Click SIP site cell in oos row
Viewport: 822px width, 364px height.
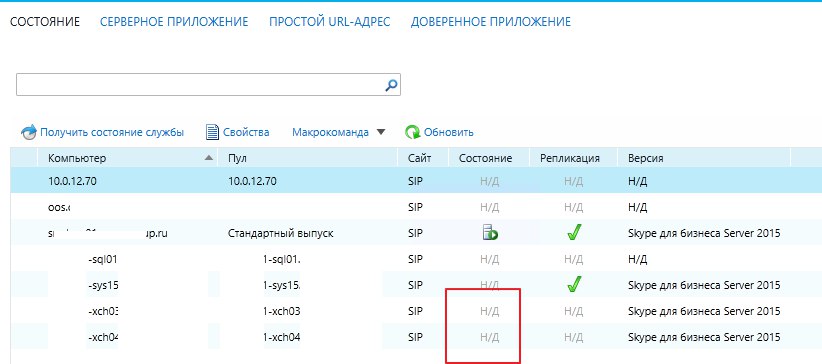415,207
